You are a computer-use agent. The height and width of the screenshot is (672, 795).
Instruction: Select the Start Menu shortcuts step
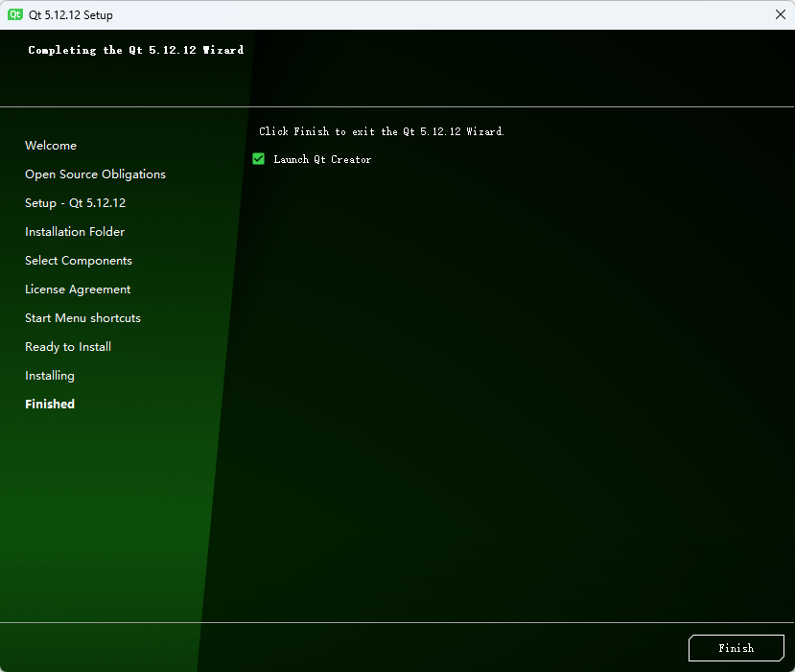click(x=82, y=318)
